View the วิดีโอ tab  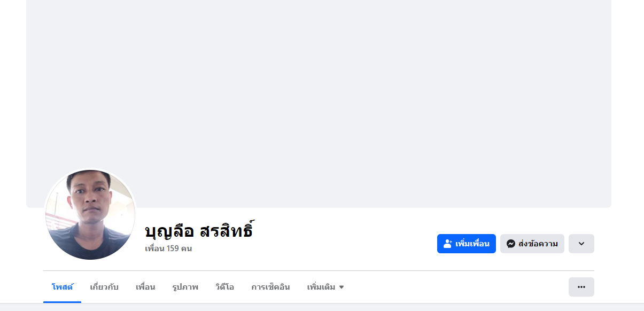click(224, 287)
